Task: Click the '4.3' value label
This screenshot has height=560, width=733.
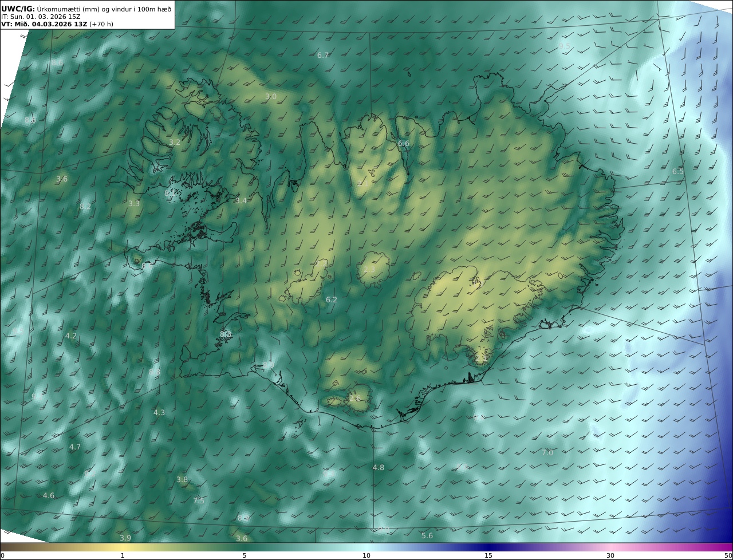Action: click(159, 413)
